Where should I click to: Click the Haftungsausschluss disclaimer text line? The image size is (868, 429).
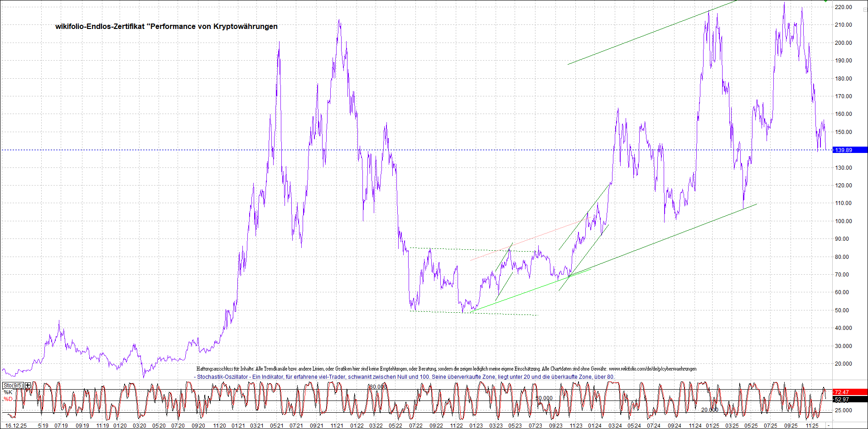[x=446, y=369]
